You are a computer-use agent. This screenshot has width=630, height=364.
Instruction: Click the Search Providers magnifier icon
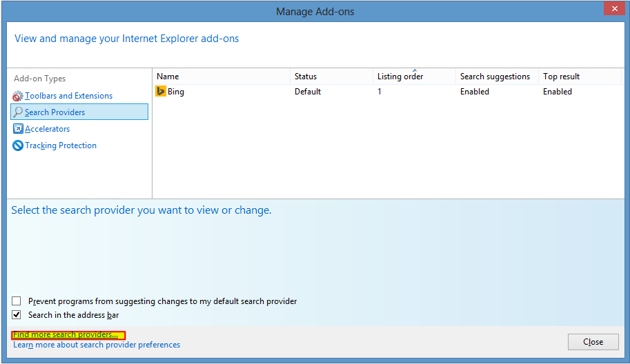coord(18,112)
